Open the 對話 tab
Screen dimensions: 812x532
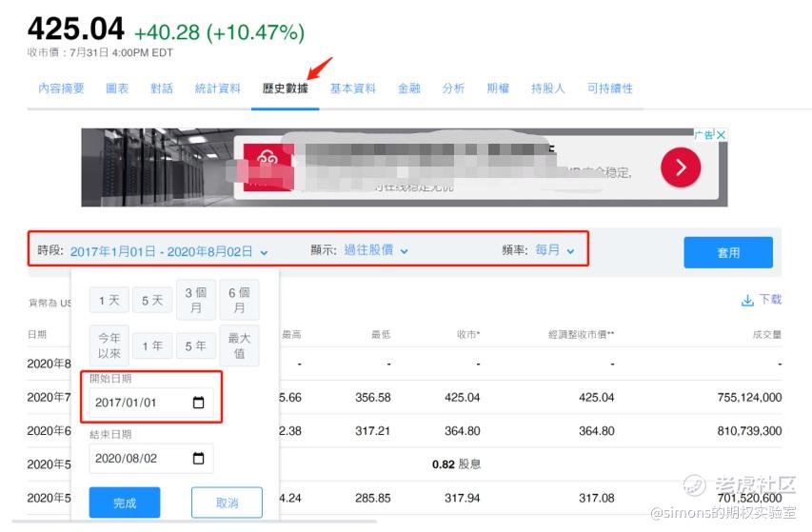pos(162,89)
